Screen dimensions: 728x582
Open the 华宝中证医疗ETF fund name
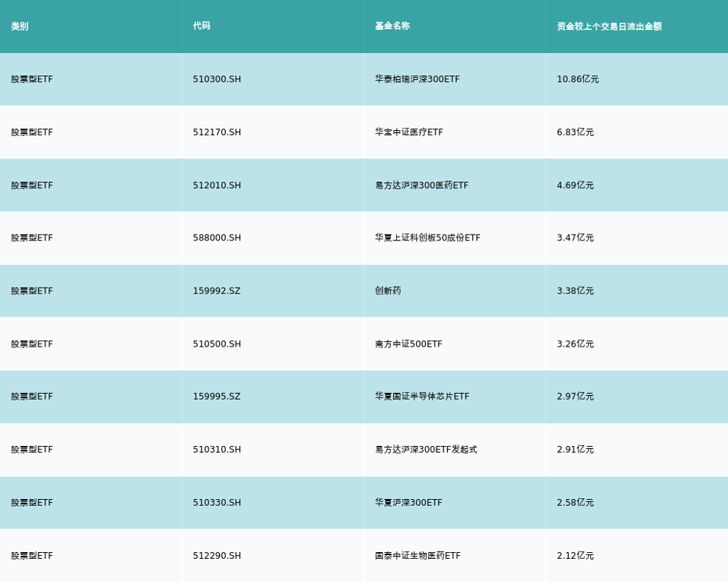click(x=409, y=132)
